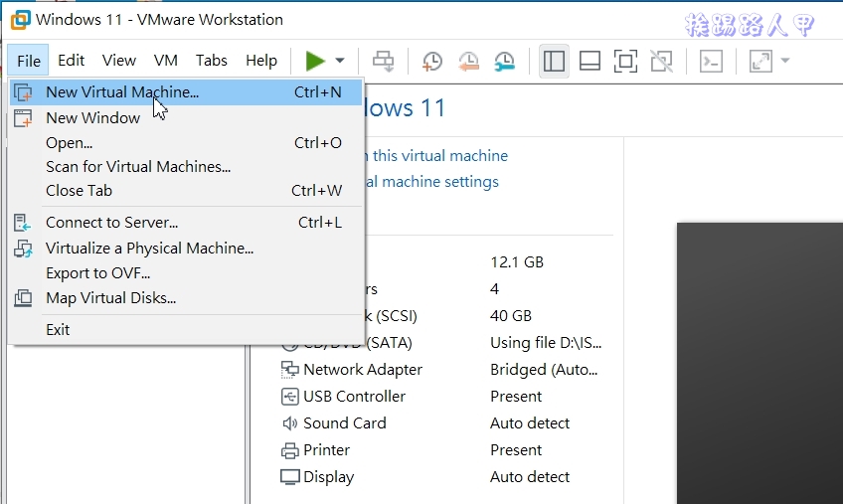Viewport: 843px width, 504px height.
Task: Click the Virtualize a Physical Machine icon
Action: click(23, 249)
